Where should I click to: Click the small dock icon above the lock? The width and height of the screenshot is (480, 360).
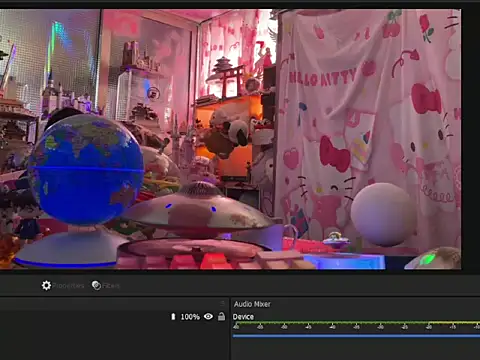point(222,303)
